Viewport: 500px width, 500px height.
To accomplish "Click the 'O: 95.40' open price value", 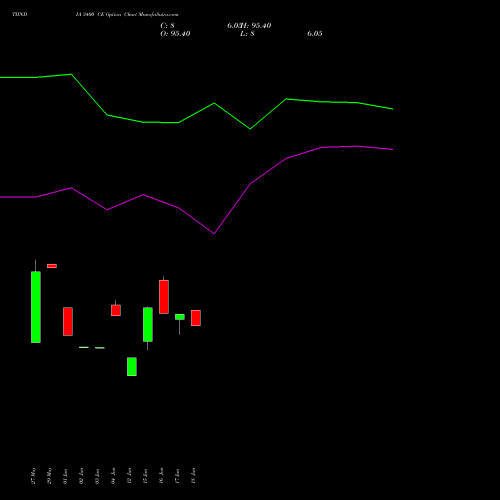I will pos(175,34).
